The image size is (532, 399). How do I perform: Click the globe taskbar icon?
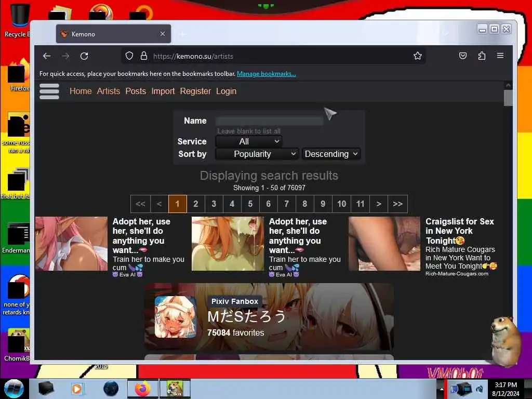(111, 389)
